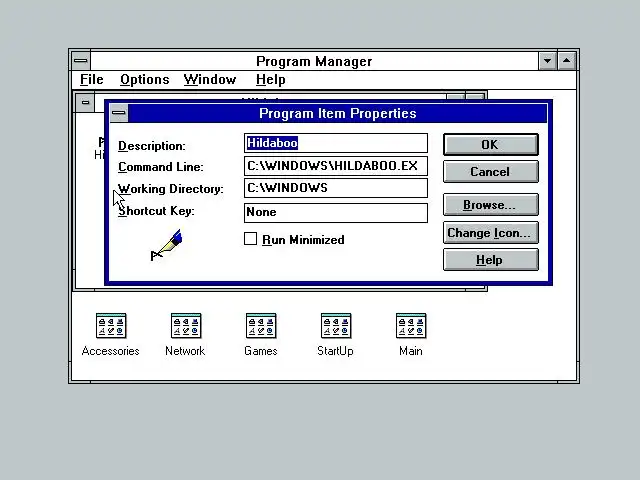Click into the Shortcut Key field

(336, 212)
